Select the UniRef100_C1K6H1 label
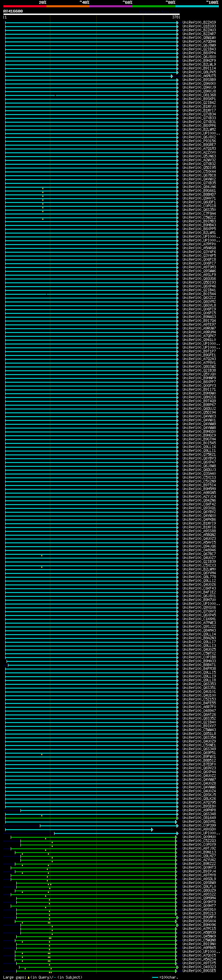This screenshot has height=980, width=222. [x=199, y=618]
